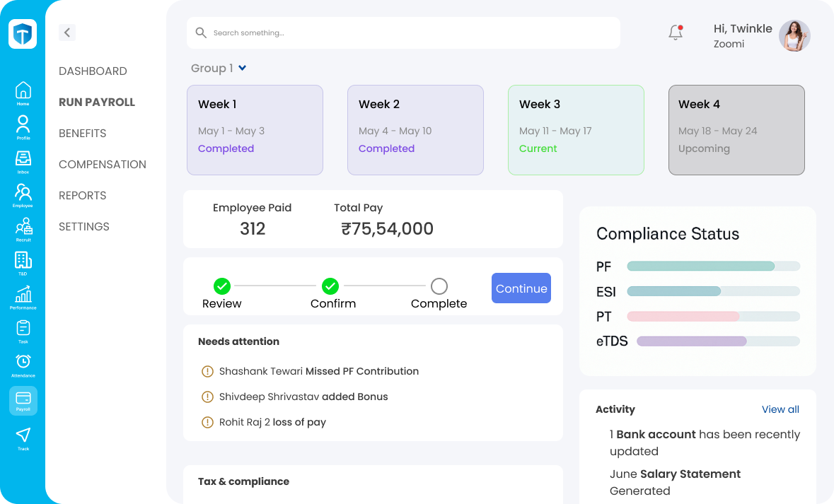Click the Needs attention heading
This screenshot has height=504, width=834.
[238, 342]
